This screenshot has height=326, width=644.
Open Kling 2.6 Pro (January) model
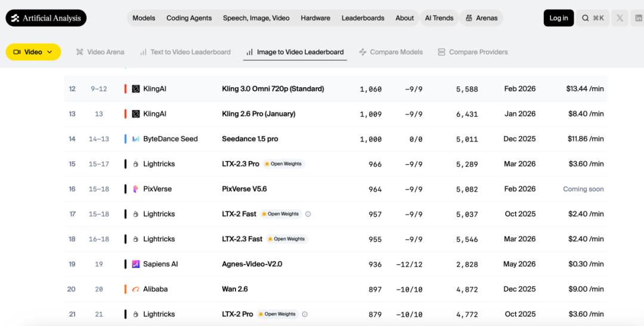coord(258,114)
